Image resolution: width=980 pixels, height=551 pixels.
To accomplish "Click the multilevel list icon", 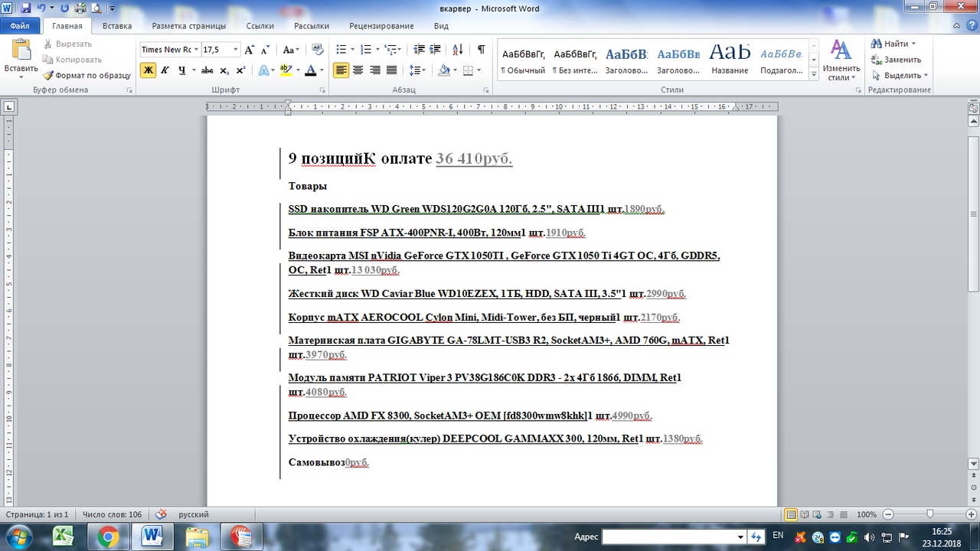I will [390, 50].
